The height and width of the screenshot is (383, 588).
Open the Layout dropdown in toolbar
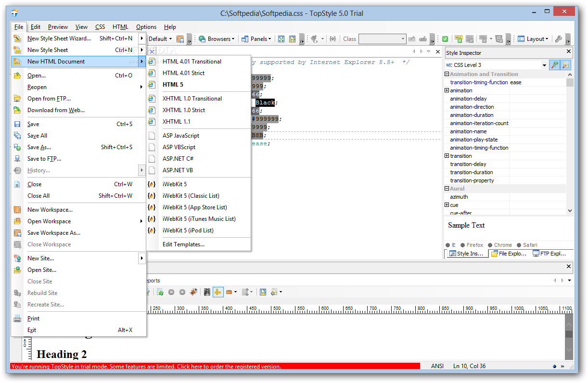[x=533, y=39]
